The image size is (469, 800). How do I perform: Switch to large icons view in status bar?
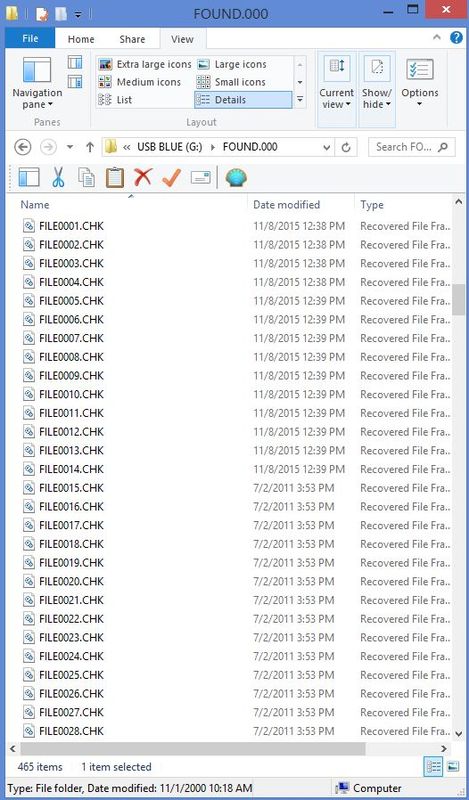point(452,766)
